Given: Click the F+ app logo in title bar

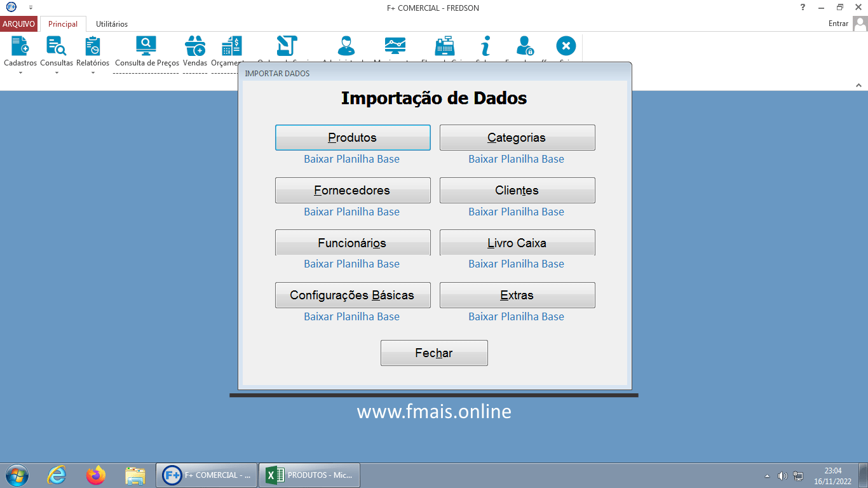Looking at the screenshot, I should (x=11, y=7).
